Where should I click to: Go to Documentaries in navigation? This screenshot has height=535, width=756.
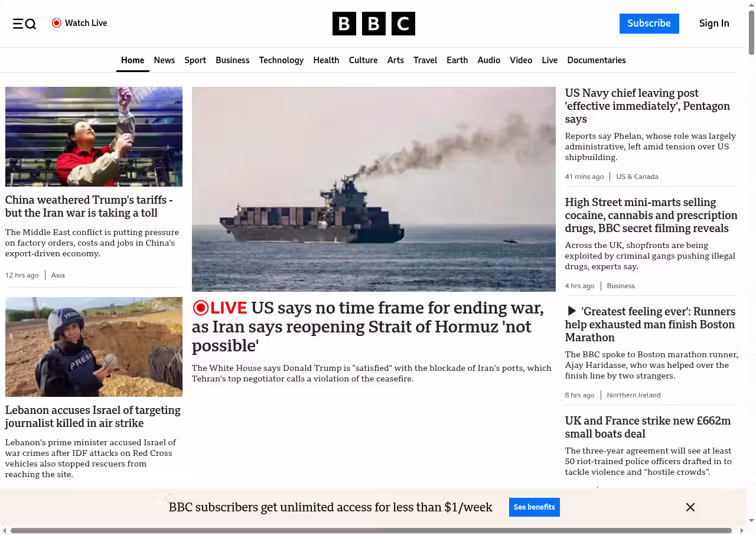point(596,60)
